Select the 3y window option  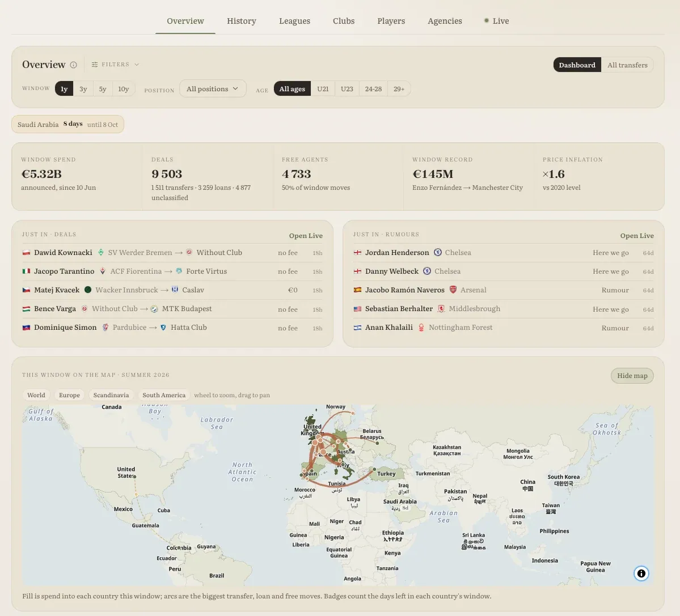pos(83,89)
